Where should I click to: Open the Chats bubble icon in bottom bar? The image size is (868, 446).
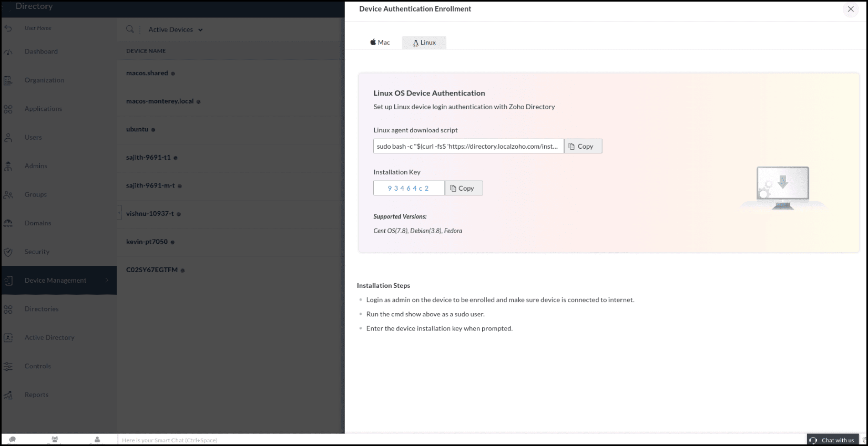tap(13, 440)
